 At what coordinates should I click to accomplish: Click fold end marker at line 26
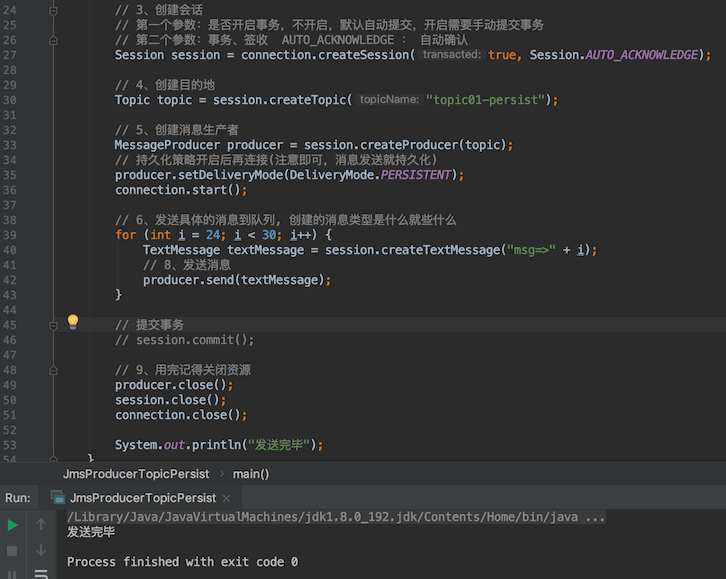click(53, 40)
